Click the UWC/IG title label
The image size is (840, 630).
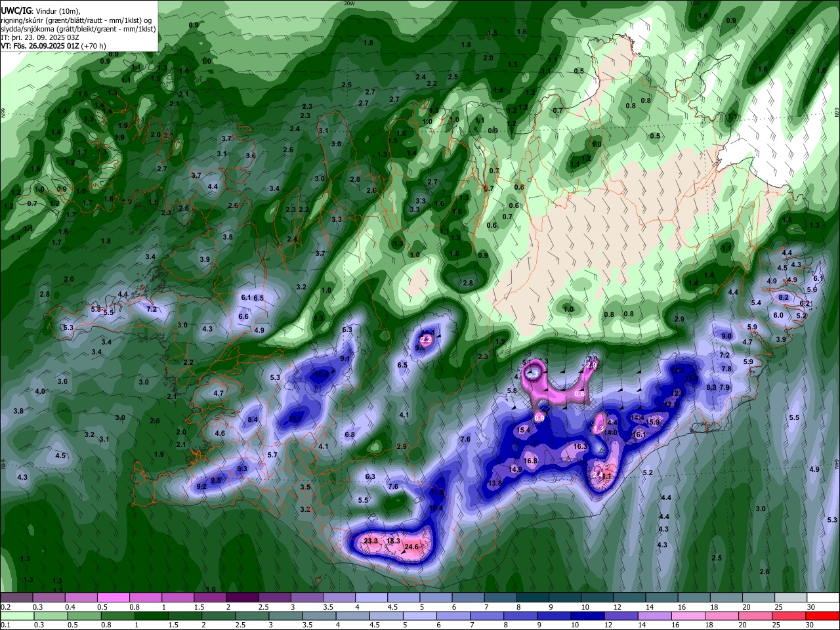pyautogui.click(x=16, y=10)
